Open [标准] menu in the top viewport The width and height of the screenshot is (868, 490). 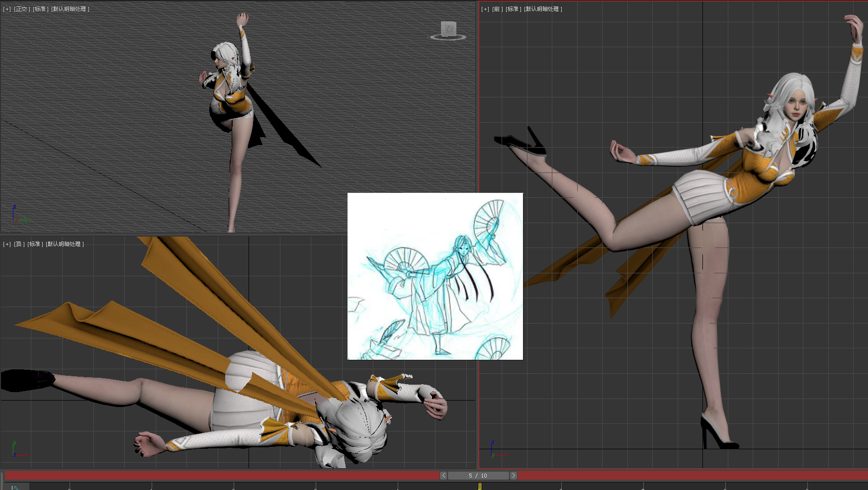coord(35,244)
